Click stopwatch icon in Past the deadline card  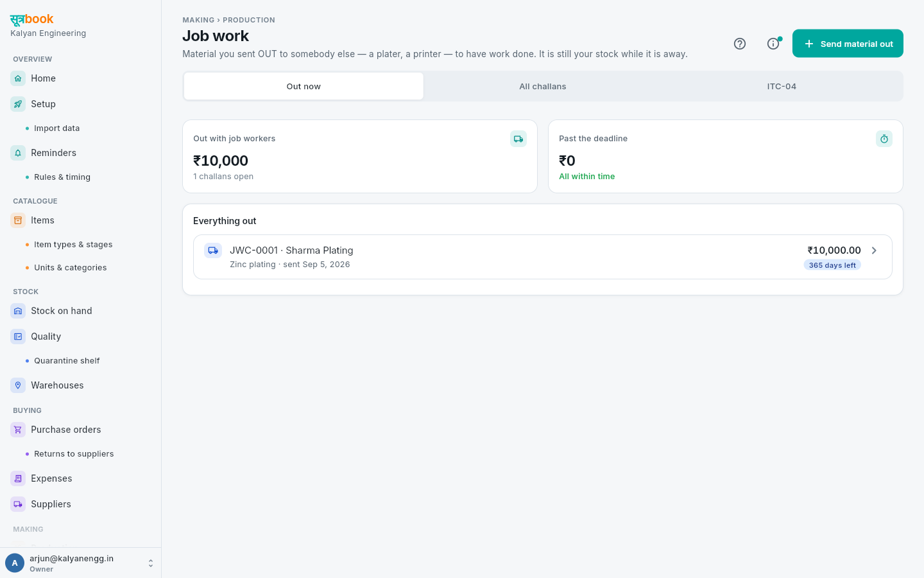coord(884,139)
